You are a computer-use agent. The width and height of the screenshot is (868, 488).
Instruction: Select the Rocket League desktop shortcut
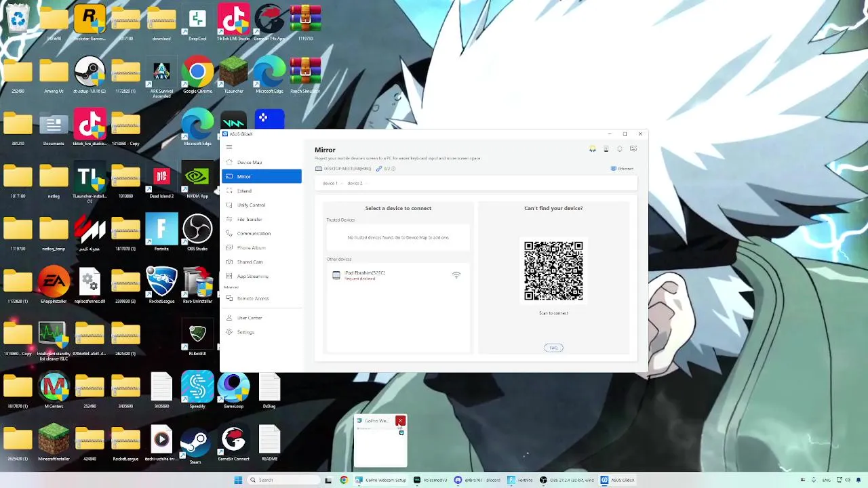pyautogui.click(x=161, y=285)
